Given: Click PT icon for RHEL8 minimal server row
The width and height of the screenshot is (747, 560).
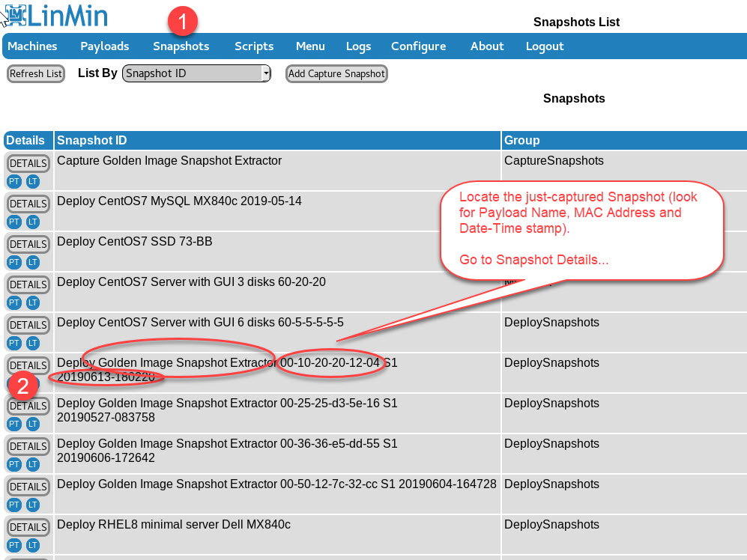Looking at the screenshot, I should pos(14,545).
